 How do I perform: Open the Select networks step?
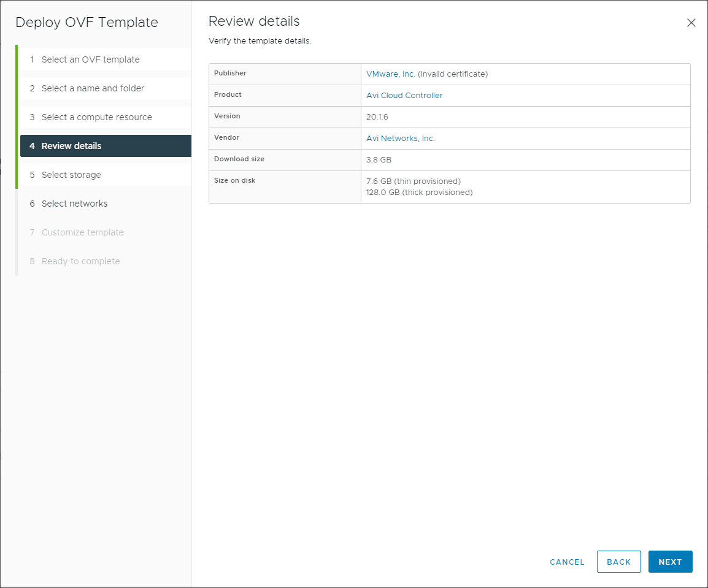74,204
